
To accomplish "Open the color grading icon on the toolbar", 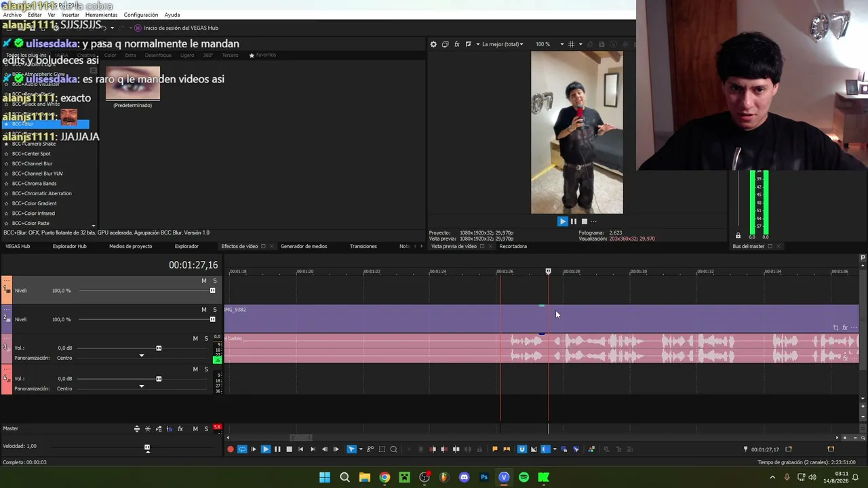I will 592,449.
